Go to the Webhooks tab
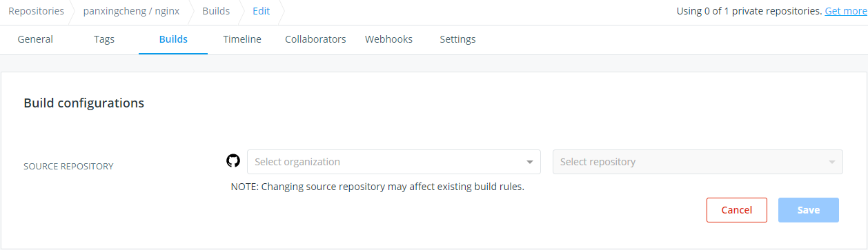The height and width of the screenshot is (250, 868). pos(388,39)
